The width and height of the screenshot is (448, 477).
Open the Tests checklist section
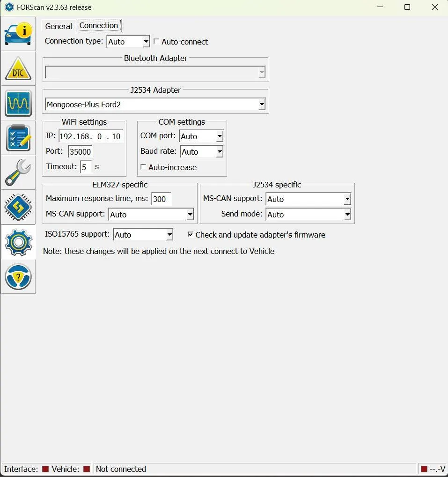tap(18, 138)
